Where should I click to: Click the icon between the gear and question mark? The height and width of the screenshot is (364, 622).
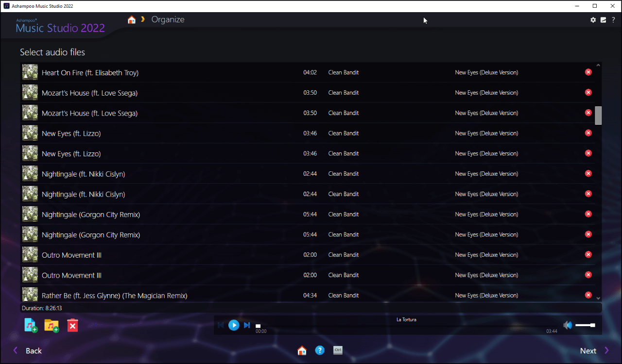point(603,20)
